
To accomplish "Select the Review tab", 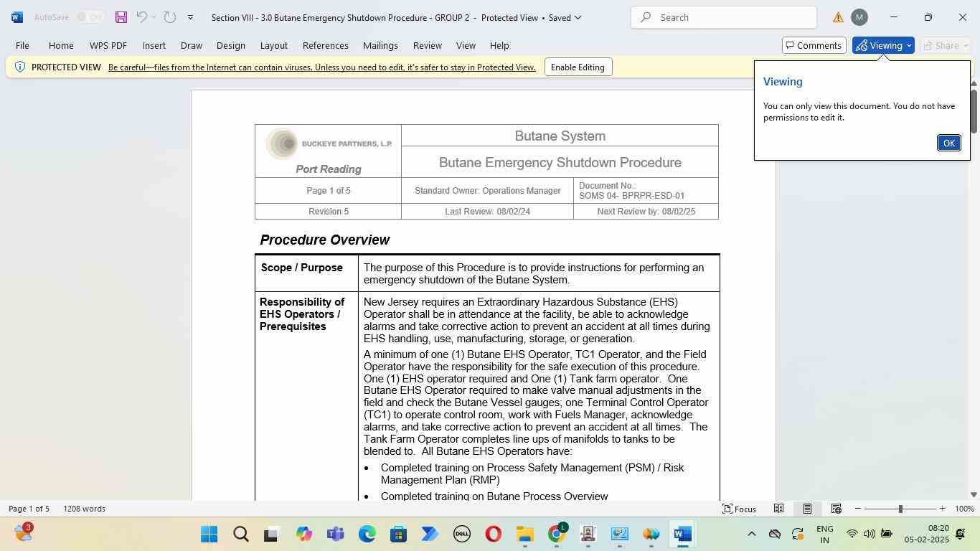I will pos(427,45).
